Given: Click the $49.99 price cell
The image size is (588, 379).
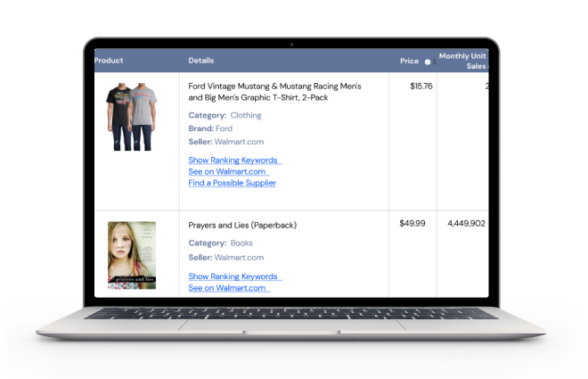Looking at the screenshot, I should pyautogui.click(x=412, y=223).
